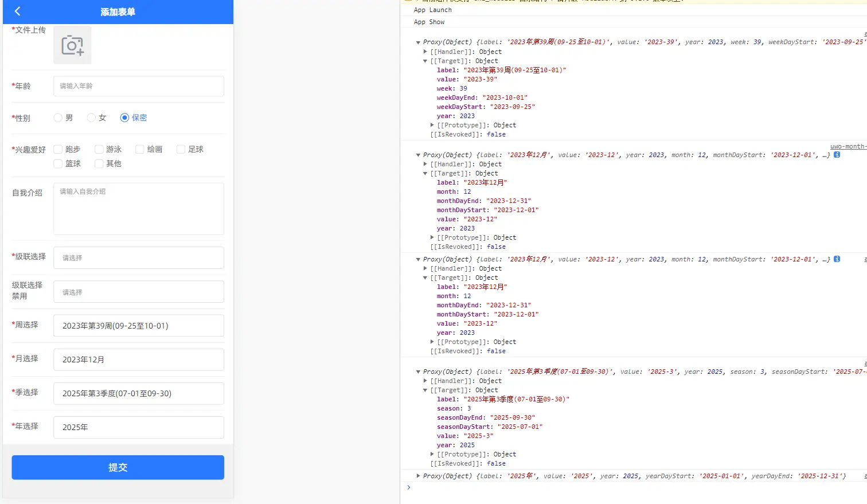Select the 男 radio option
The width and height of the screenshot is (867, 504).
coord(58,118)
